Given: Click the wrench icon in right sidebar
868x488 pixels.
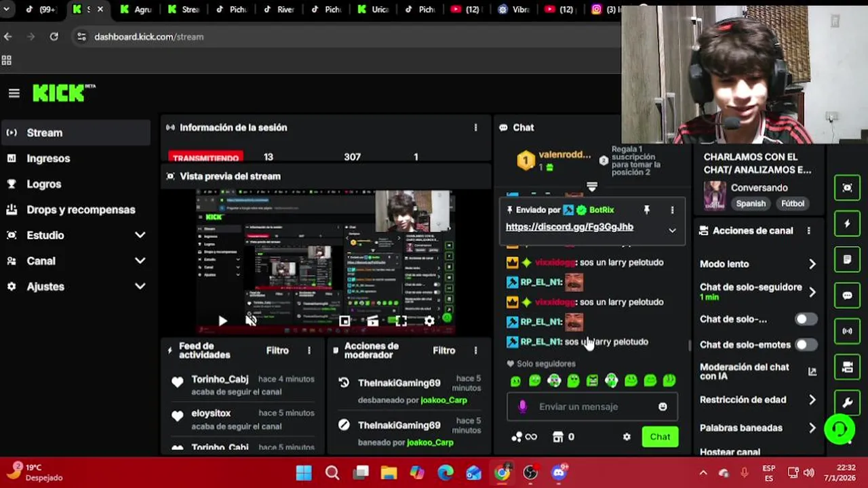Looking at the screenshot, I should click(x=847, y=403).
